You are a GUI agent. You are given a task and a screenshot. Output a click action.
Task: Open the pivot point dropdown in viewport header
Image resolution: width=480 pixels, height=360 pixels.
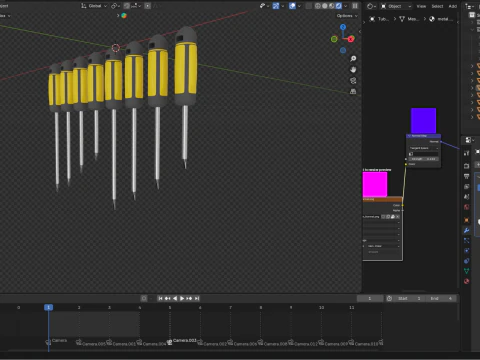[116, 6]
